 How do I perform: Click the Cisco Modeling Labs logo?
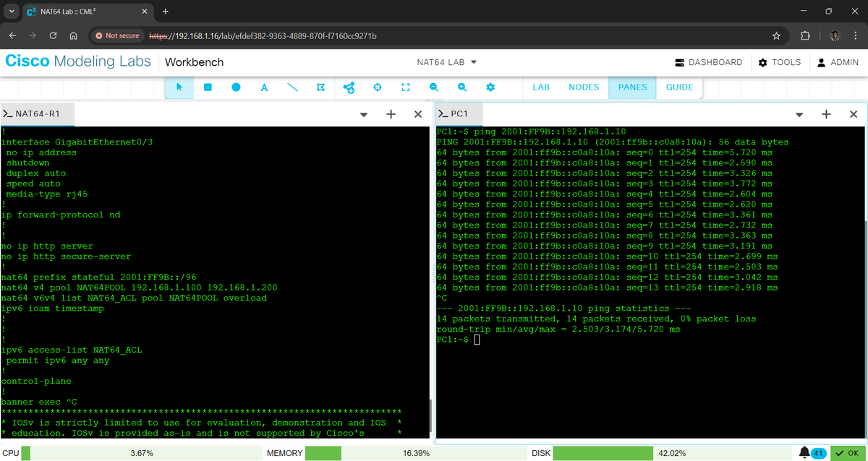[x=78, y=61]
